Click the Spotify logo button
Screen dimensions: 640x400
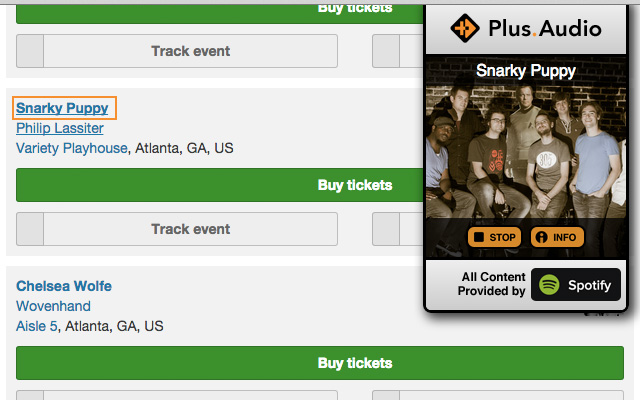click(x=575, y=285)
